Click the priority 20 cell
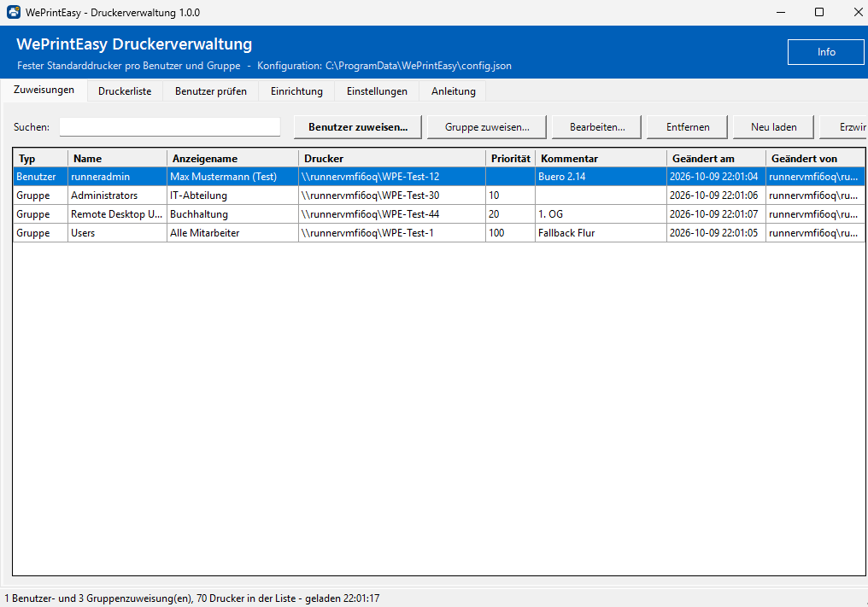The width and height of the screenshot is (868, 607). (x=510, y=214)
